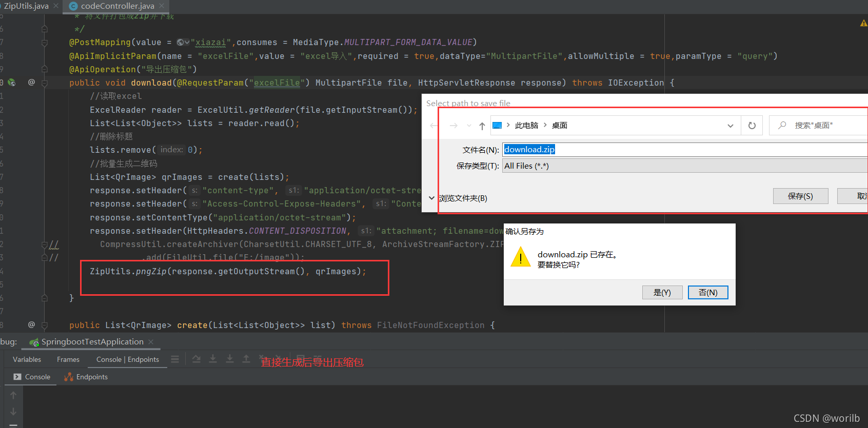This screenshot has width=868, height=428.
Task: Close the ZipUtils.java editor tab
Action: click(56, 6)
